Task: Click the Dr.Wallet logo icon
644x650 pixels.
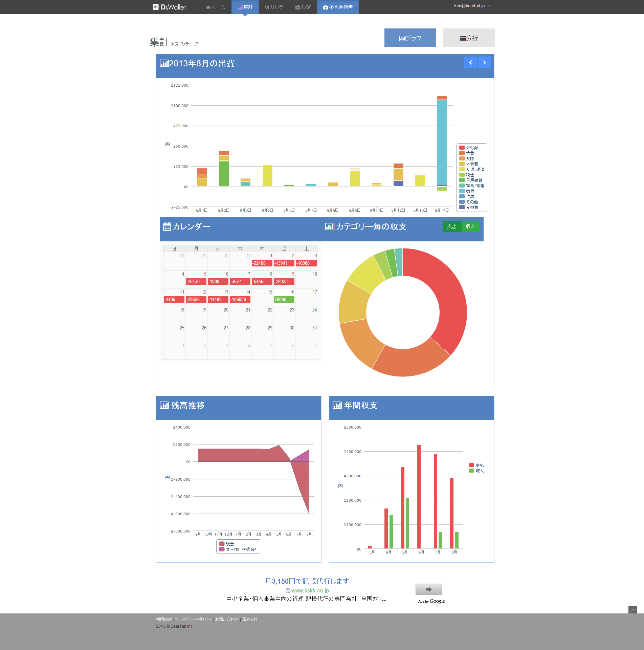Action: tap(156, 7)
